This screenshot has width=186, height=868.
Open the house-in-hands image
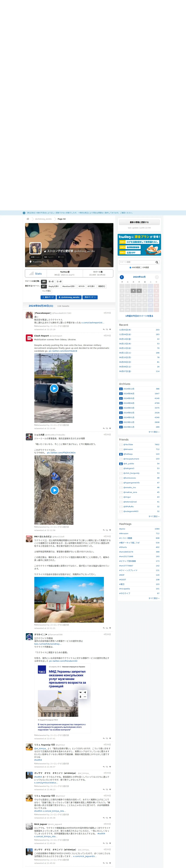point(69,600)
